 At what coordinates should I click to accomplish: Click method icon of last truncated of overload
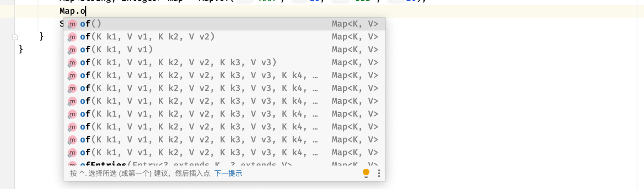pos(72,153)
